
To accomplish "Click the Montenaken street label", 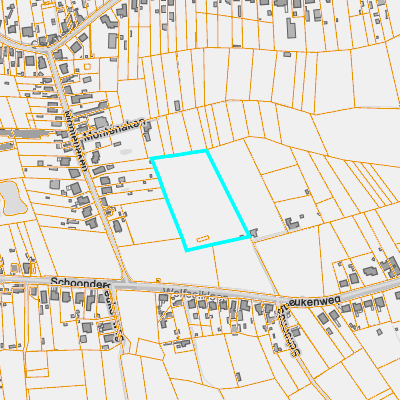I will 115,129.
